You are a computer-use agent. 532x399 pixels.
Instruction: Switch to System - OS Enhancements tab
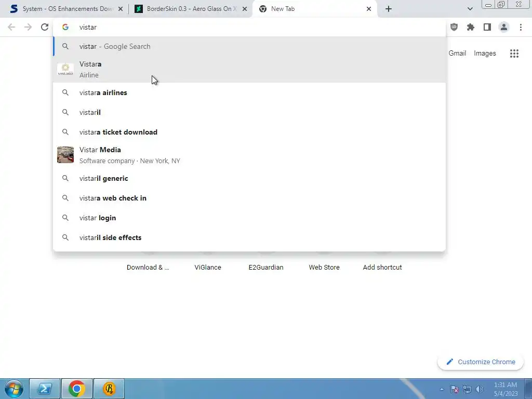pyautogui.click(x=66, y=9)
